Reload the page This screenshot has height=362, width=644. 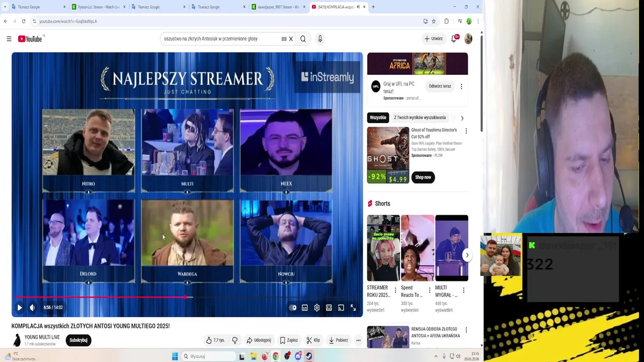[23, 21]
